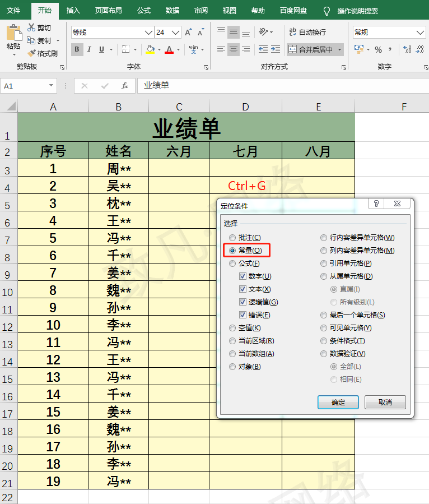This screenshot has height=504, width=429.
Task: Open the font name 等线 dropdown
Action: 148,33
